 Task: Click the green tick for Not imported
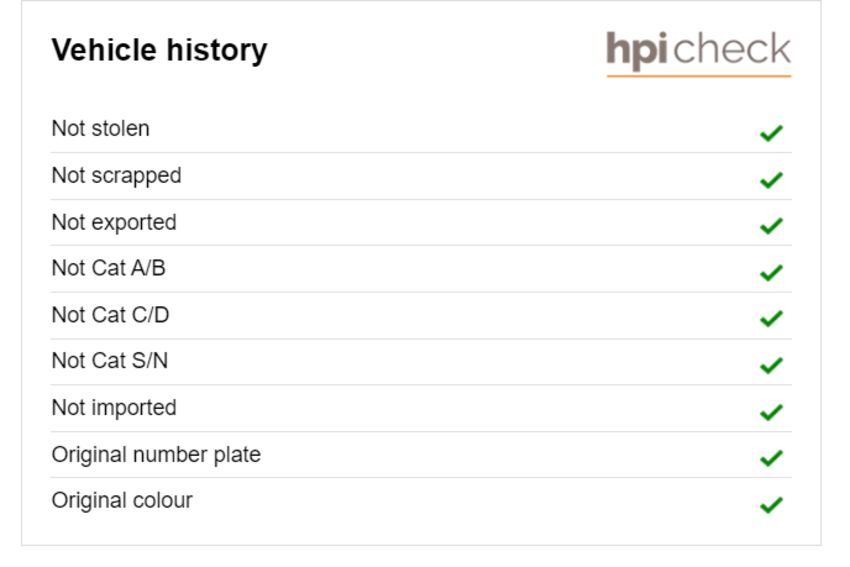coord(771,412)
